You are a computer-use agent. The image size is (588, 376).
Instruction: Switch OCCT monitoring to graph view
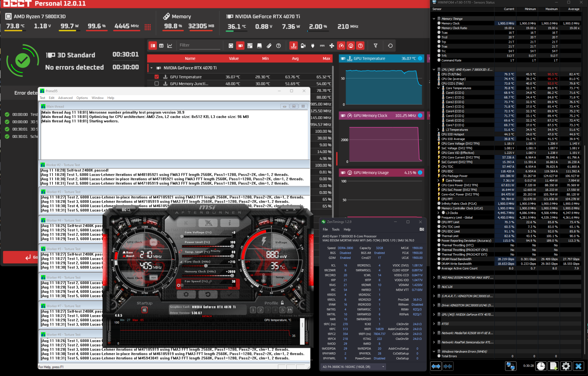170,46
